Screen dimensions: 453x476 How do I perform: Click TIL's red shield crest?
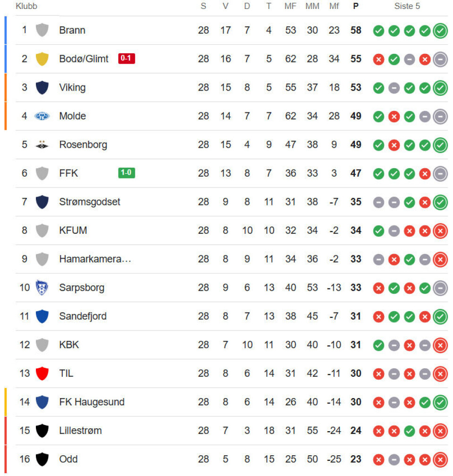(x=42, y=374)
